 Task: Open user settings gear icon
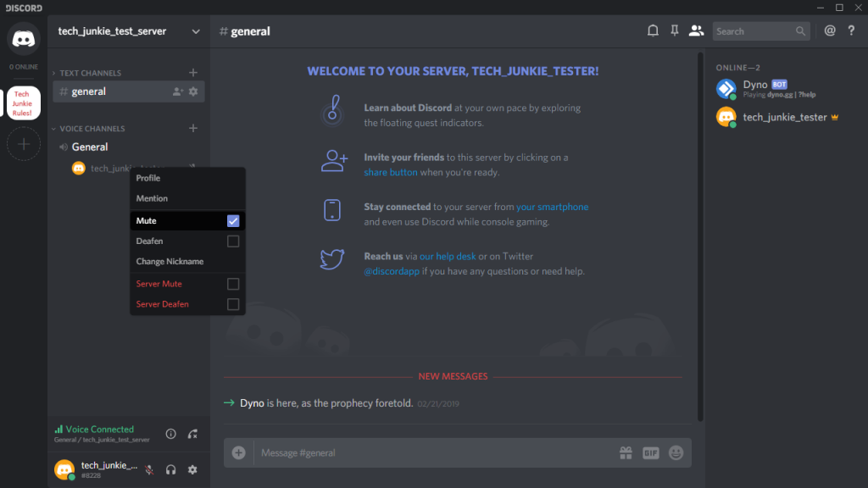click(x=192, y=469)
